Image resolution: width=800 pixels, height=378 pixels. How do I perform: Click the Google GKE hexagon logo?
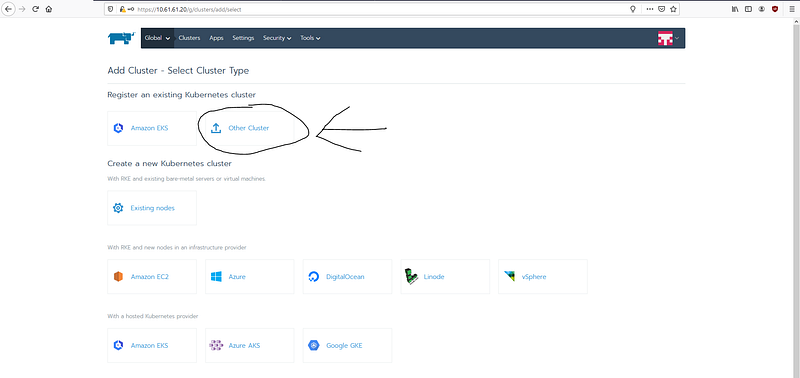click(x=313, y=345)
